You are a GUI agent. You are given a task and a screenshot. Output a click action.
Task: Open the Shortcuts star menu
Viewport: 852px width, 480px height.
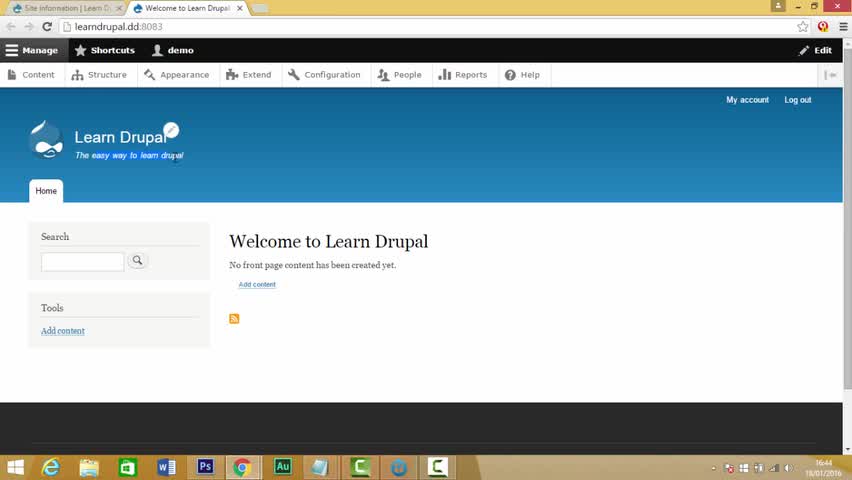[x=104, y=50]
